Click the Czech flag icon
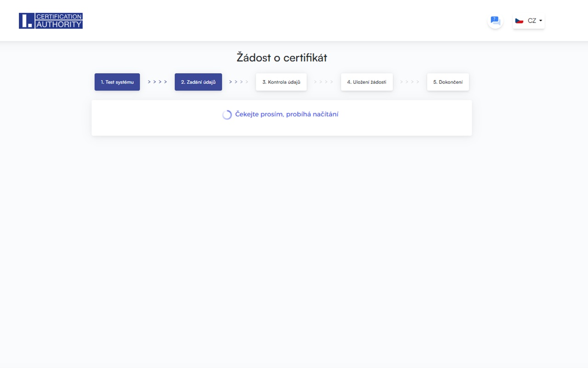 click(519, 21)
